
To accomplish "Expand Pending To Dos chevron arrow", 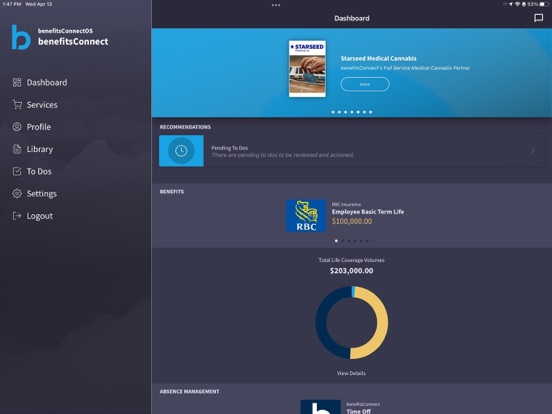I will [533, 151].
